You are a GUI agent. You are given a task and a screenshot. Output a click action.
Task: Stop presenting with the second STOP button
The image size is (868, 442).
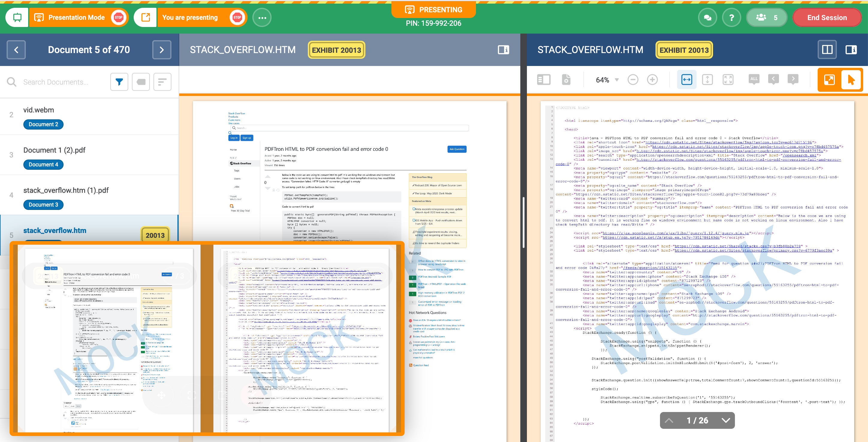(237, 17)
